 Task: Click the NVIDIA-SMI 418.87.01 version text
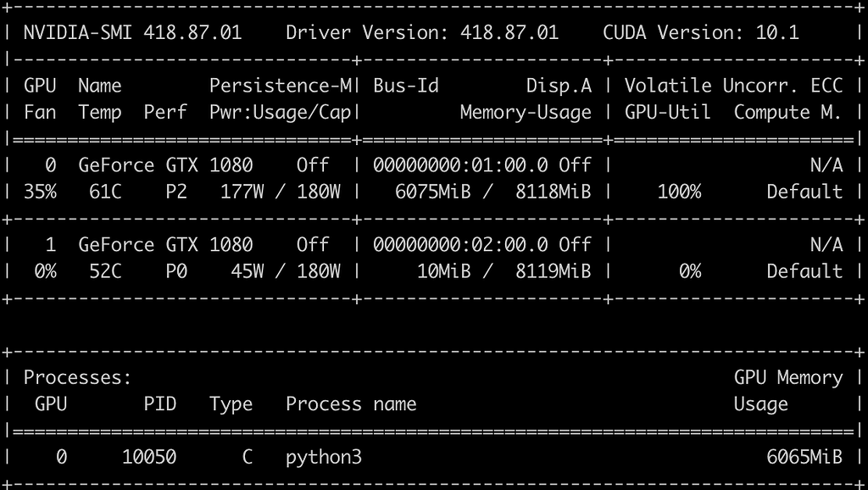tap(132, 33)
